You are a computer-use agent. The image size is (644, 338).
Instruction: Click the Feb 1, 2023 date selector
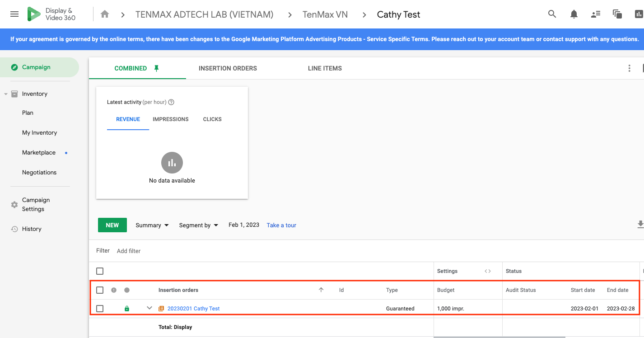244,225
